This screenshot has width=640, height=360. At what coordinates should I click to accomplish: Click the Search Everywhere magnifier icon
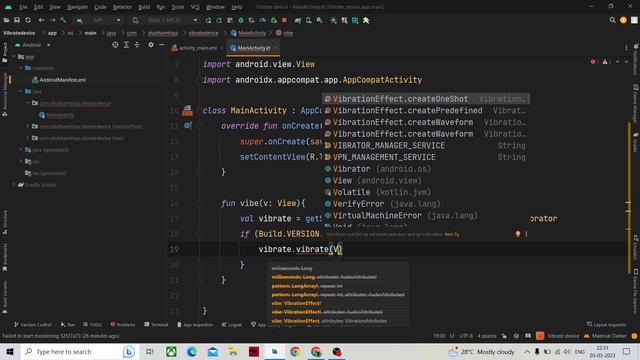[612, 20]
